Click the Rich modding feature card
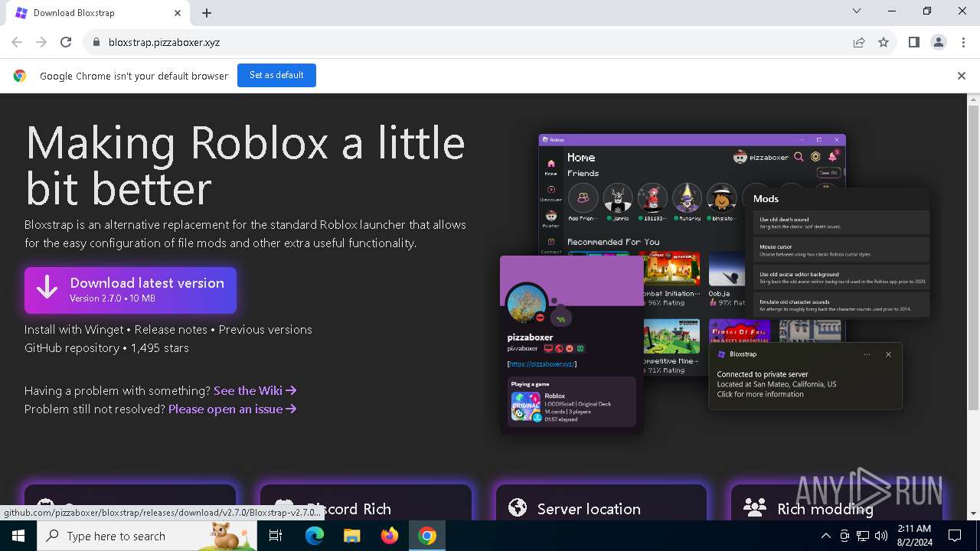The width and height of the screenshot is (980, 551). [836, 503]
